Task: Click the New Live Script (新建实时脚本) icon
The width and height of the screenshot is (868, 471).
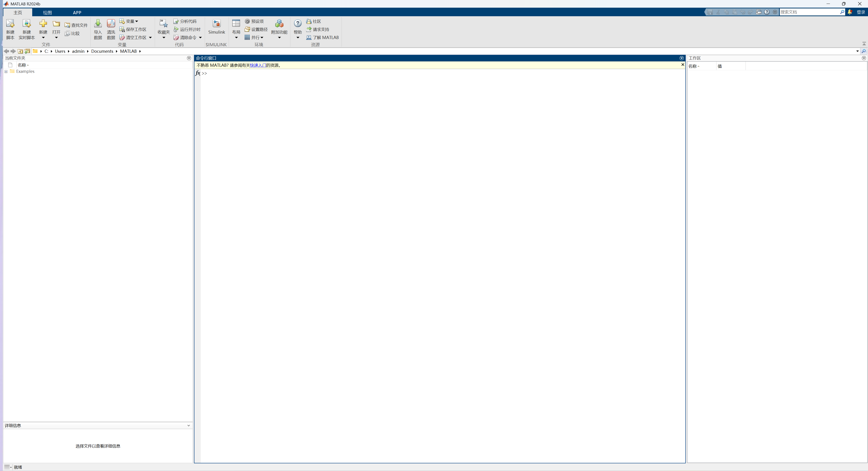Action: [x=27, y=24]
